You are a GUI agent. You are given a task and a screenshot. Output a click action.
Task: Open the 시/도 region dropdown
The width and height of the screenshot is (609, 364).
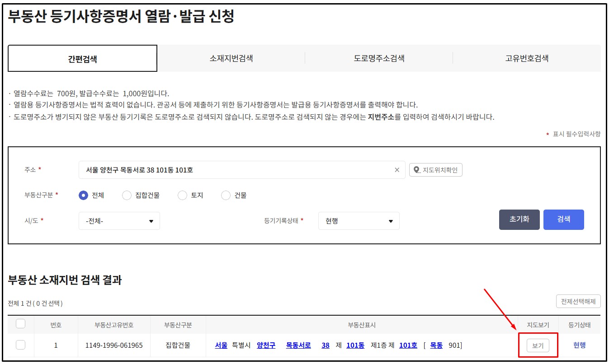pyautogui.click(x=119, y=220)
